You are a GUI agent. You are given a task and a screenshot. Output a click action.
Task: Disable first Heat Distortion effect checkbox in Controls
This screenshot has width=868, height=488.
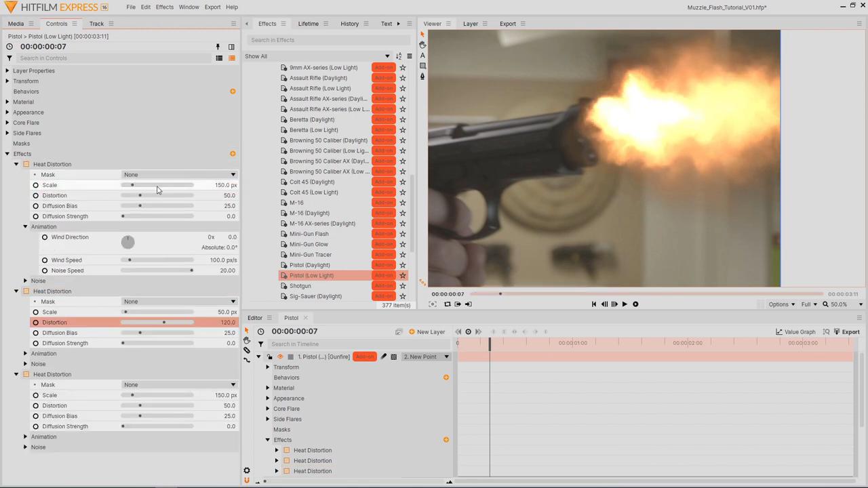[x=26, y=164]
